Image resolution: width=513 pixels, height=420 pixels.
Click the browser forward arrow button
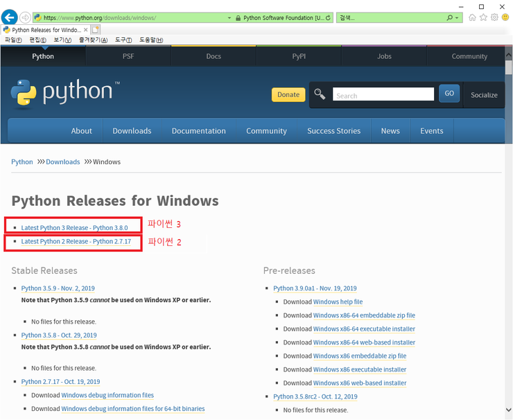tap(26, 17)
